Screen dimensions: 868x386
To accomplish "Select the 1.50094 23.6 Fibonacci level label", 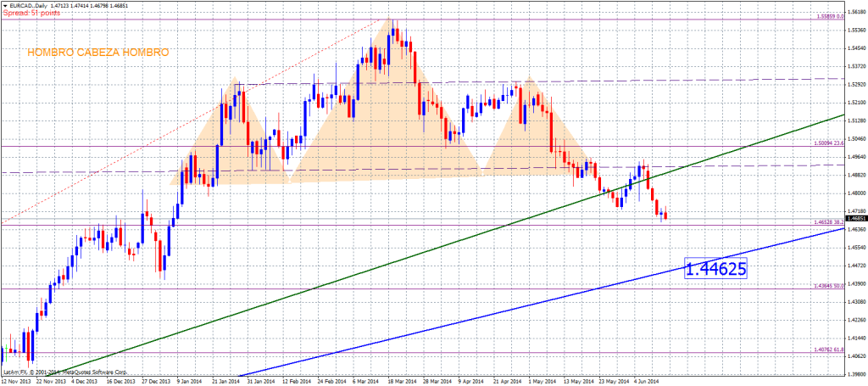I will tap(831, 143).
